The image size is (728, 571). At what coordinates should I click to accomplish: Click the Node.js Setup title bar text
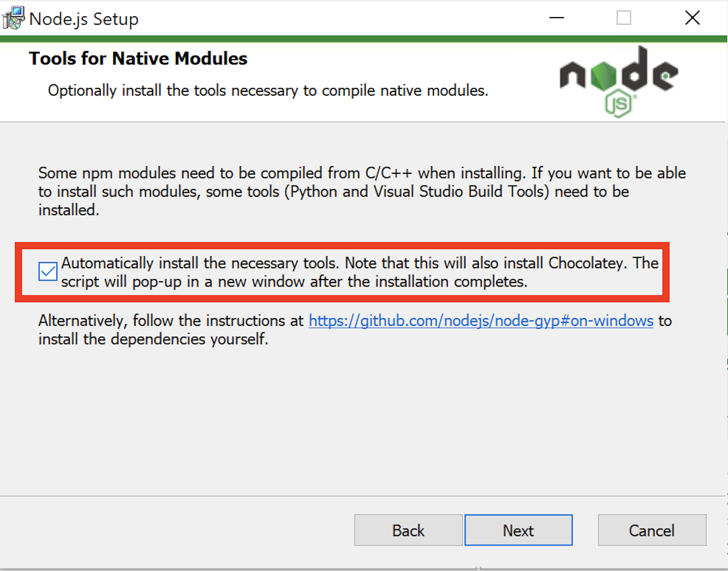click(84, 19)
